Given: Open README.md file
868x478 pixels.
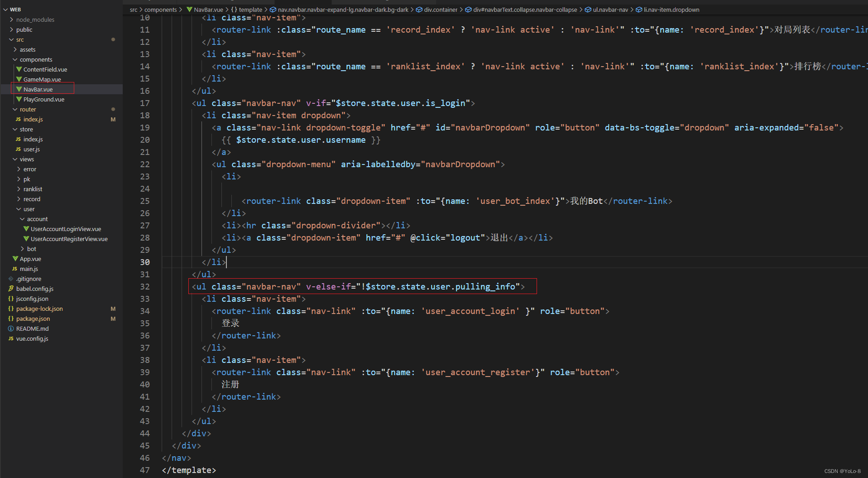Looking at the screenshot, I should point(32,328).
